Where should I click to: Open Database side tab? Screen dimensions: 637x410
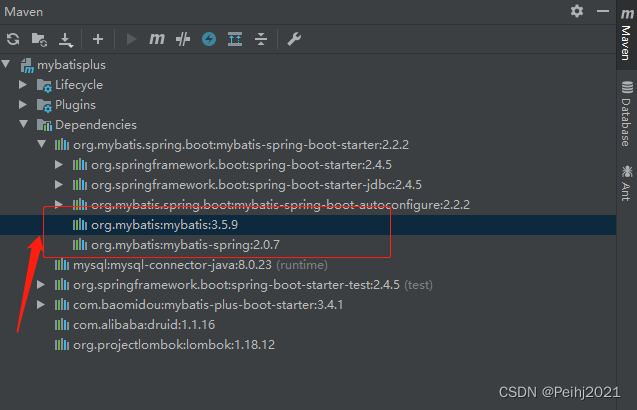pyautogui.click(x=626, y=114)
